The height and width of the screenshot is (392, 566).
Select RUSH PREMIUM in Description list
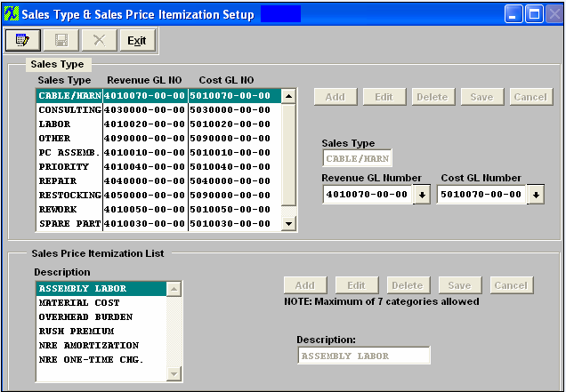(101, 332)
